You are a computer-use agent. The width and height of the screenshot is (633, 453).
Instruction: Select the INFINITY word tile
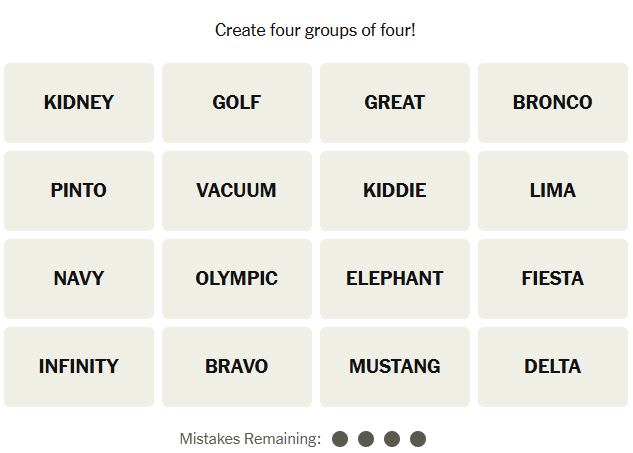click(79, 366)
